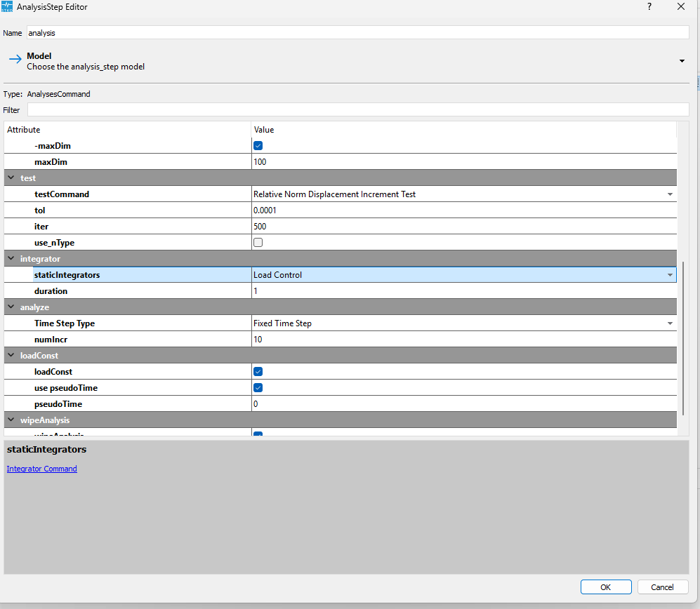The height and width of the screenshot is (609, 700).
Task: Click the help question mark button
Action: click(x=649, y=7)
